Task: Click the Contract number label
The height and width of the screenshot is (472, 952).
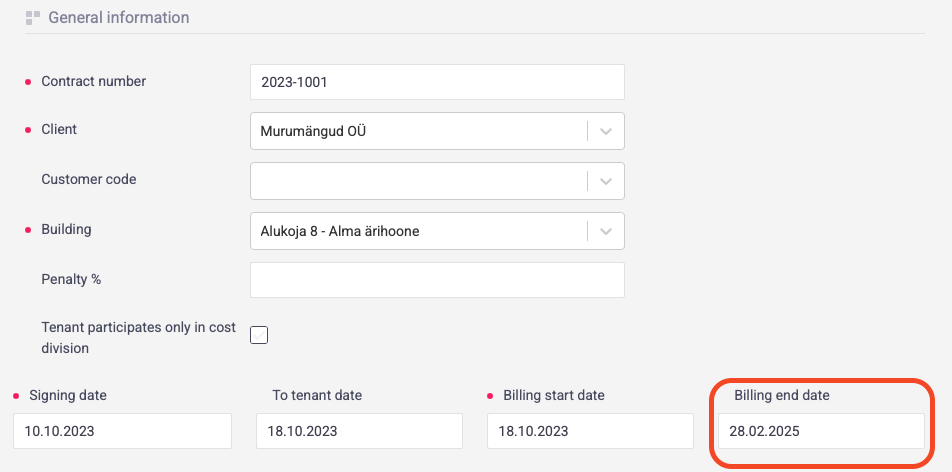Action: 93,81
